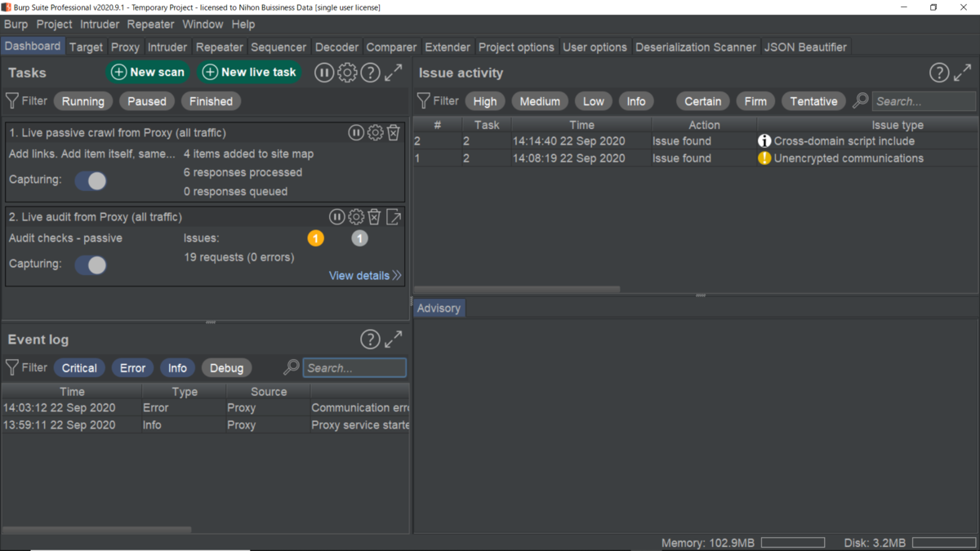Viewport: 980px width, 551px height.
Task: Toggle the Info event log filter
Action: coord(177,368)
